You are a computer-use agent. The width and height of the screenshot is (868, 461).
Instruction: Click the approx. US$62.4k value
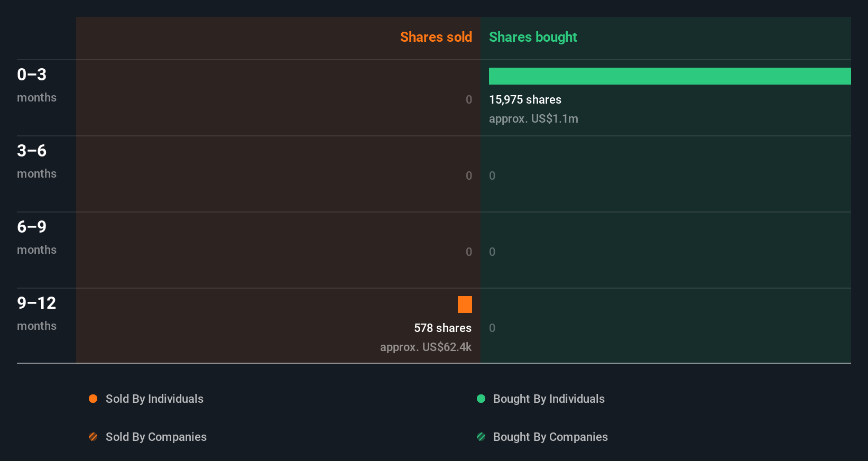(x=426, y=347)
